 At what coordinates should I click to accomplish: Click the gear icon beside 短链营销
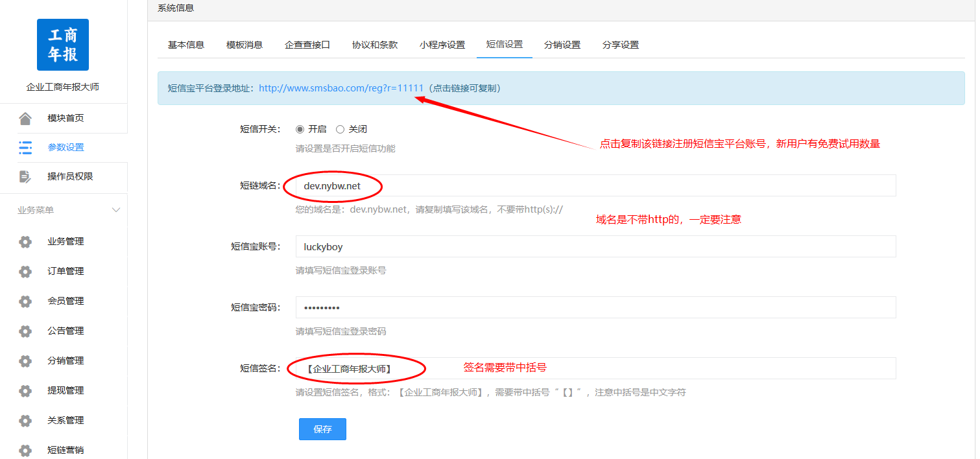(x=25, y=451)
